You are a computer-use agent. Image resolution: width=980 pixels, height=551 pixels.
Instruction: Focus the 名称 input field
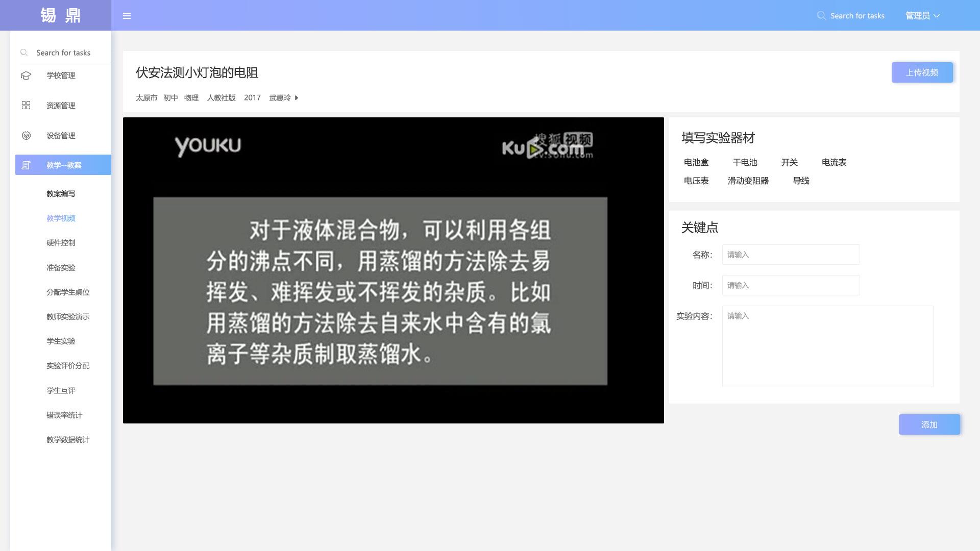pos(791,255)
